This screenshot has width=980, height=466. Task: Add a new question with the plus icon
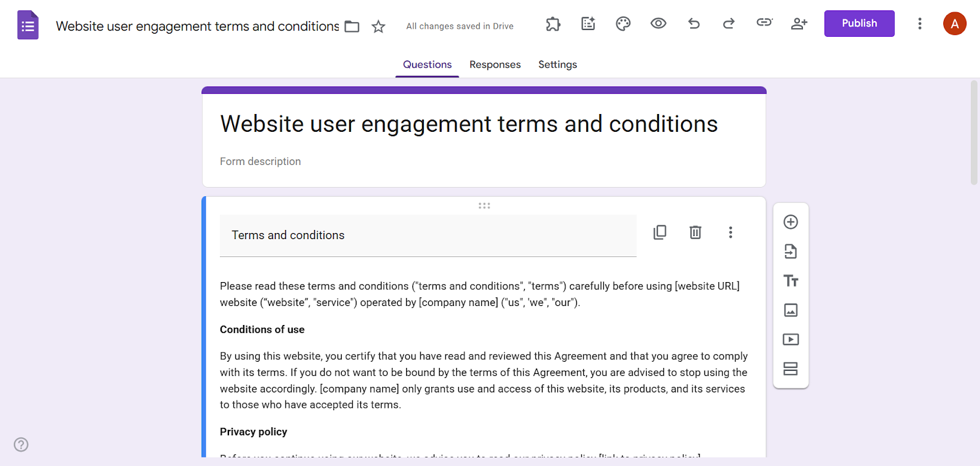(791, 222)
